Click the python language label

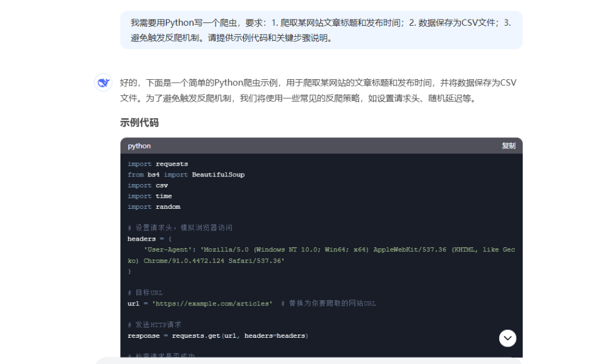139,146
